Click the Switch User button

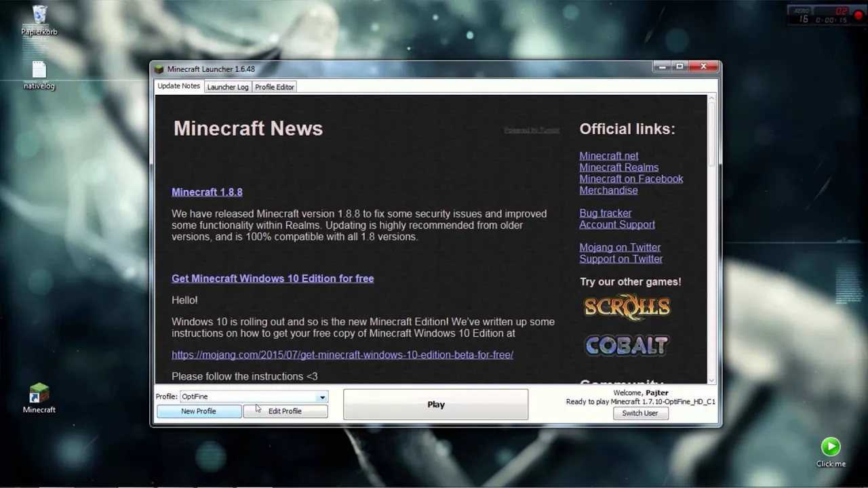tap(640, 413)
